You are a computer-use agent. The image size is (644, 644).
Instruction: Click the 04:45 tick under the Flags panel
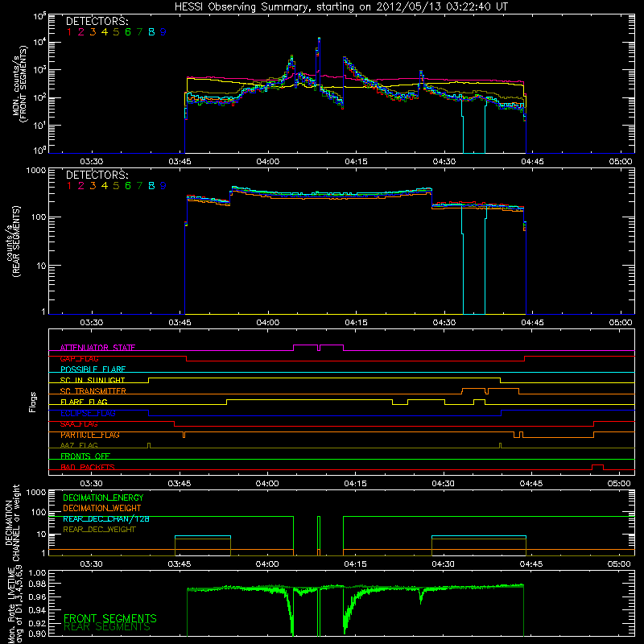[531, 484]
